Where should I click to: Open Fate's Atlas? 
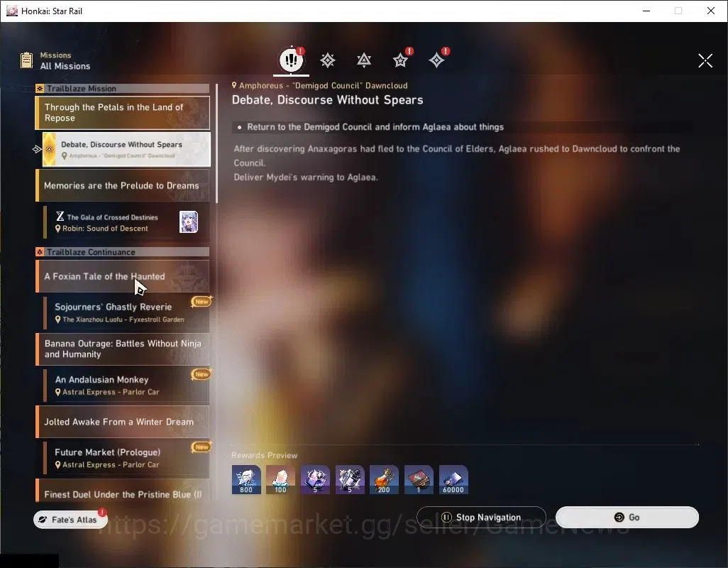(x=70, y=519)
